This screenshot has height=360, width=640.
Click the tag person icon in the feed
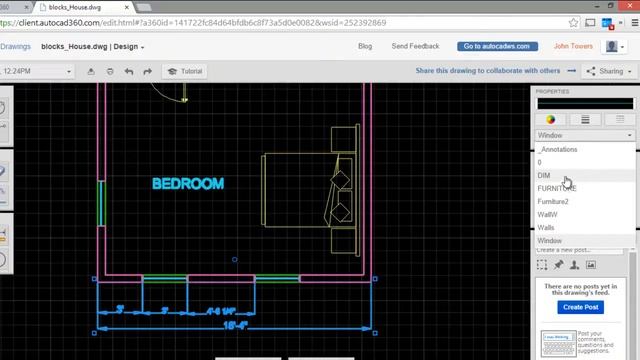[574, 265]
